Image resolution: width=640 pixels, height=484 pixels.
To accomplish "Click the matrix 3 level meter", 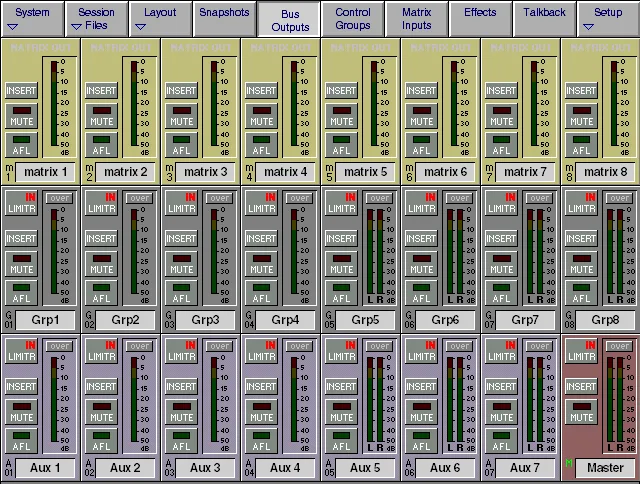I will click(x=220, y=107).
